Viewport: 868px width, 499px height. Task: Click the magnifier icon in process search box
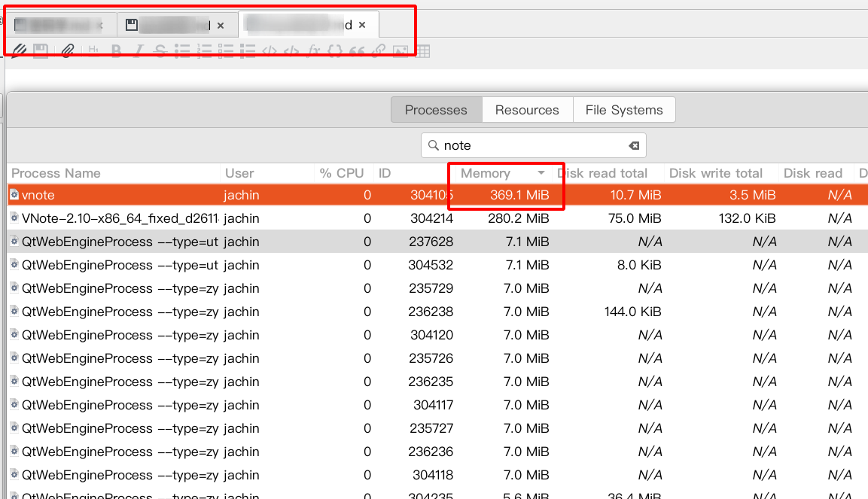[x=434, y=145]
